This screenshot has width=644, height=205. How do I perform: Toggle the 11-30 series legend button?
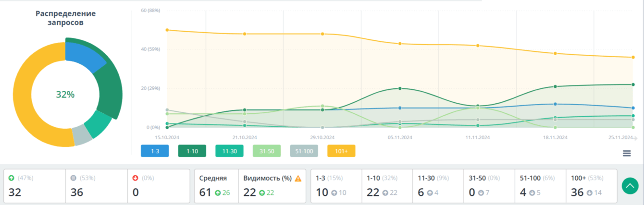point(229,151)
